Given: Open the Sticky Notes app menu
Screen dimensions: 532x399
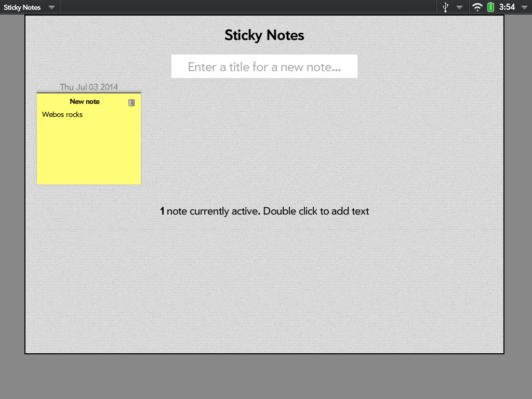Looking at the screenshot, I should [x=22, y=7].
